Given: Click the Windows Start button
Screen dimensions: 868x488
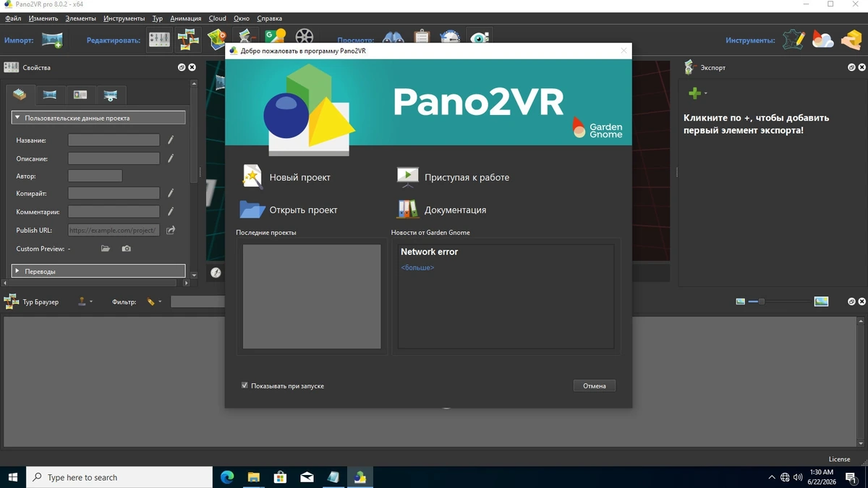Looking at the screenshot, I should point(12,477).
